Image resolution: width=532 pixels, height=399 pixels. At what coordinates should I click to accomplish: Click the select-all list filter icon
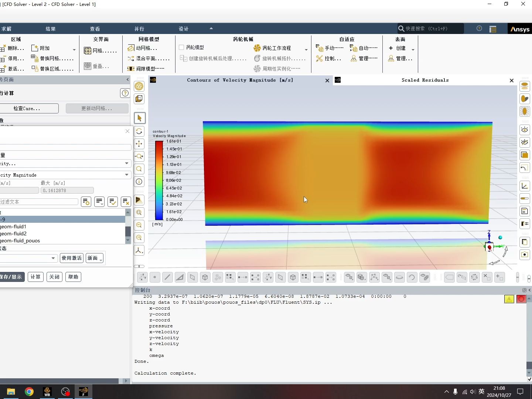[113, 202]
